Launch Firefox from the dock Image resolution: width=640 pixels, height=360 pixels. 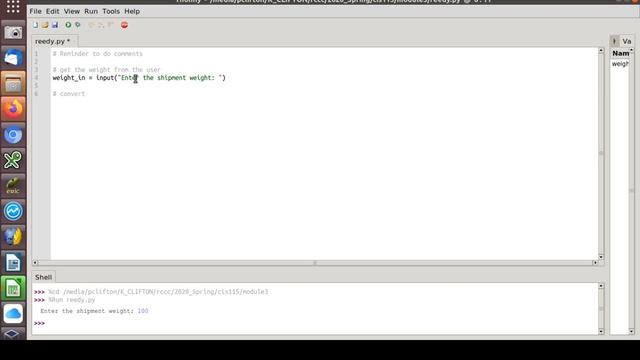(13, 109)
